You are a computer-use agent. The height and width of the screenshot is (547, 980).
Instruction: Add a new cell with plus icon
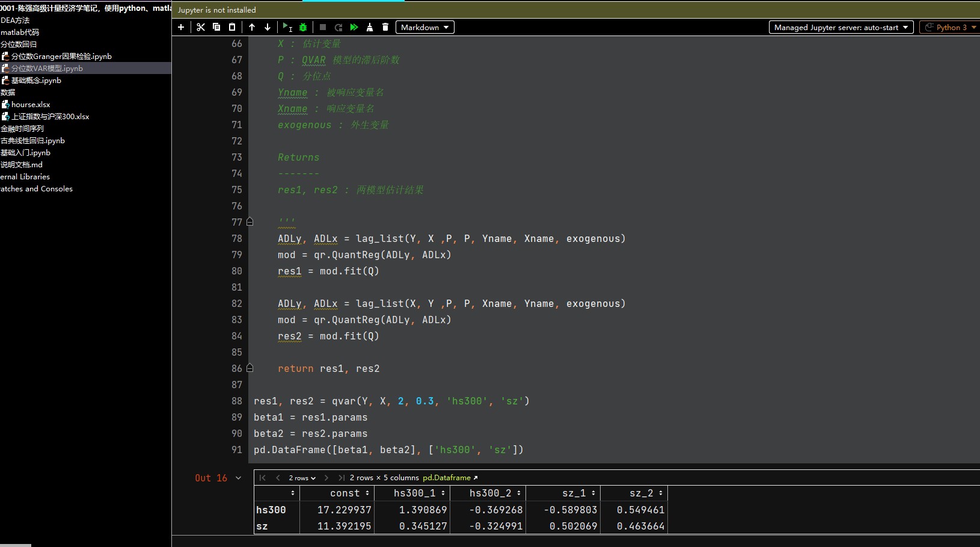(181, 27)
